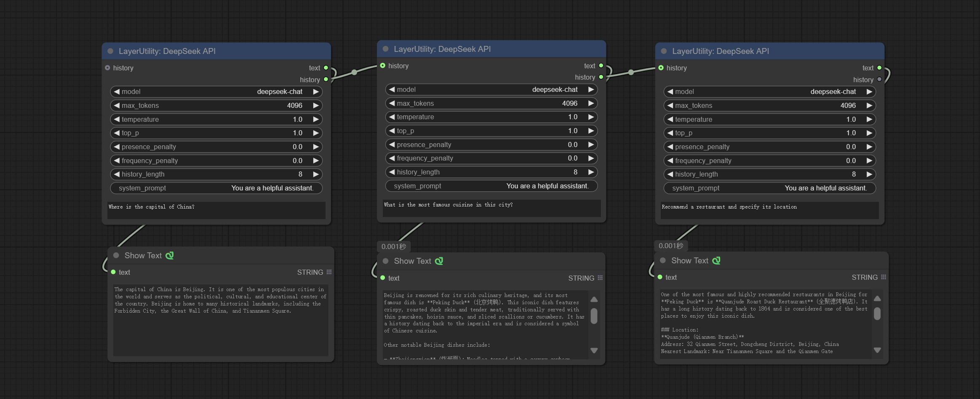Open model dropdown on left DeepSeek node
980x399 pixels.
(216, 92)
